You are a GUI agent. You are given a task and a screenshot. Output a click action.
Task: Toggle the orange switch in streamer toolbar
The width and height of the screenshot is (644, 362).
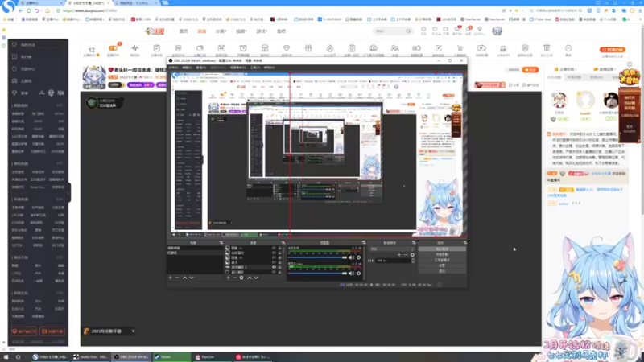pyautogui.click(x=113, y=48)
